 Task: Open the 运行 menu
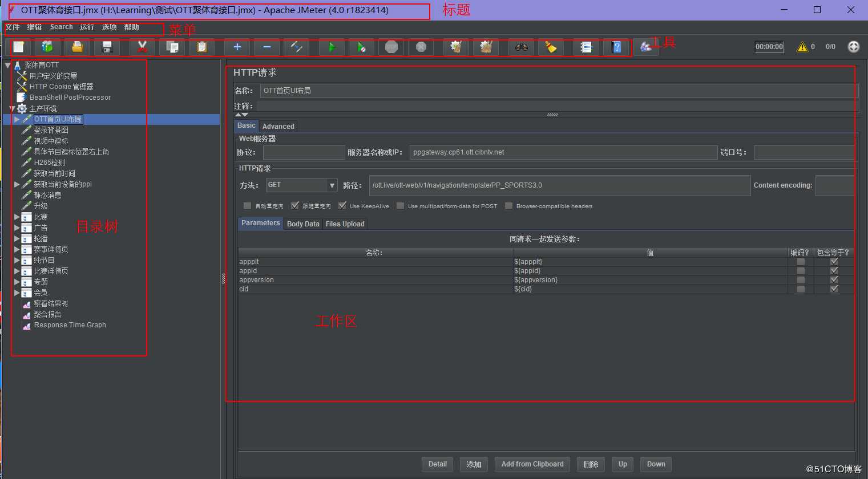pyautogui.click(x=87, y=27)
